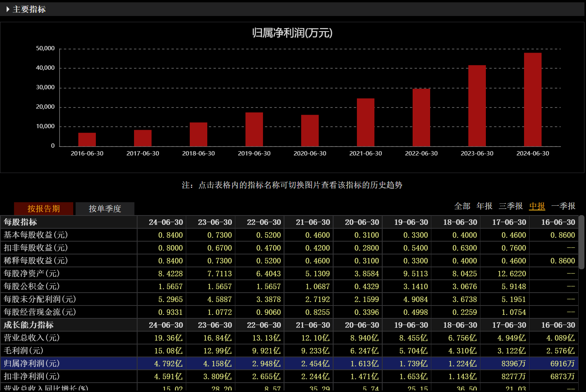Screen dimensions: 586x392
Task: Collapse the 主要指标 section triangle
Action: (8, 9)
